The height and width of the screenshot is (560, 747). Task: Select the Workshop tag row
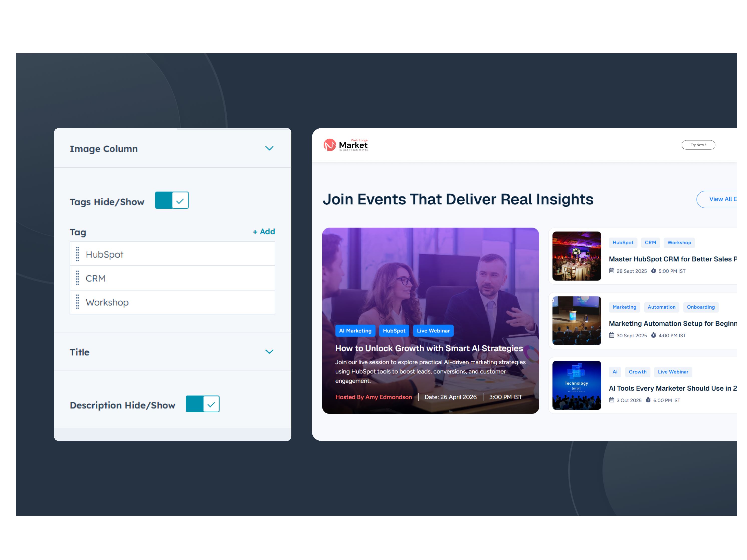(x=172, y=302)
